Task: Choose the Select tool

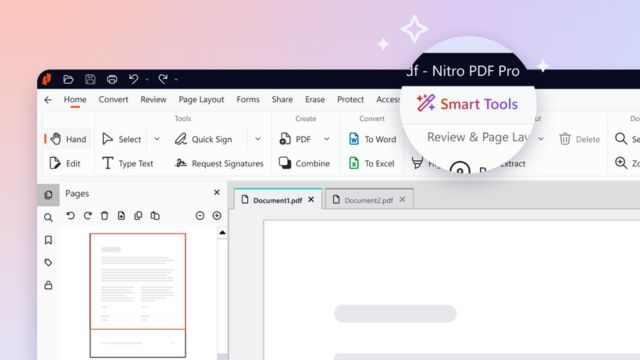Action: point(121,139)
